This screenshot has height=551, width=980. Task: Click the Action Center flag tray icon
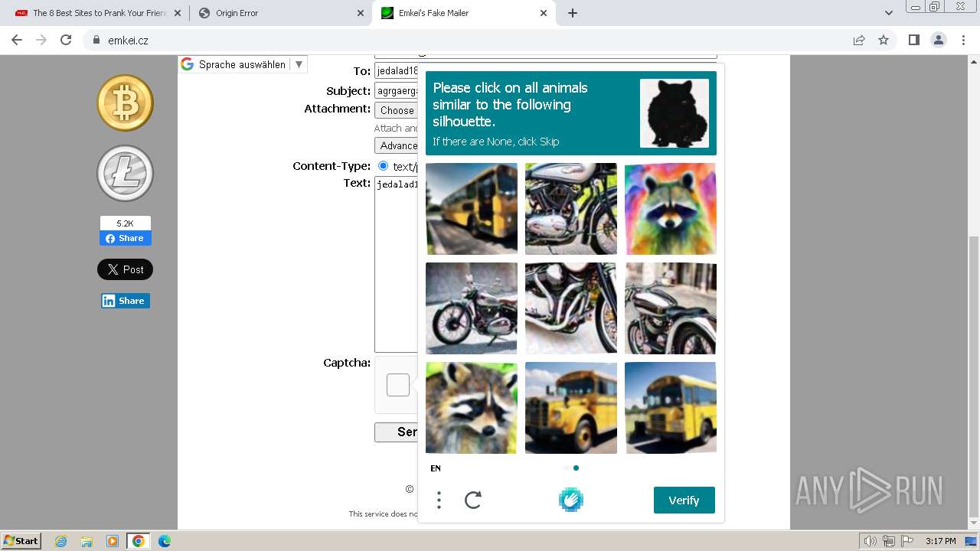pyautogui.click(x=906, y=541)
